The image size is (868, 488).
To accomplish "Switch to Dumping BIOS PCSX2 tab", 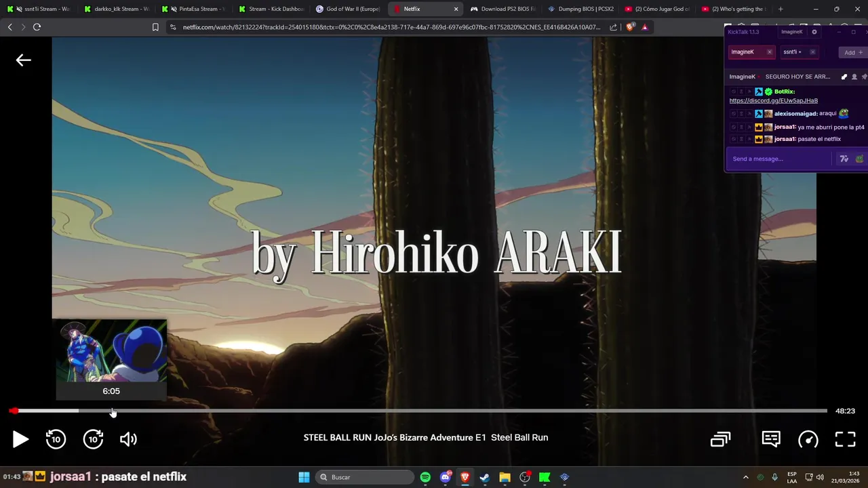I will point(580,9).
